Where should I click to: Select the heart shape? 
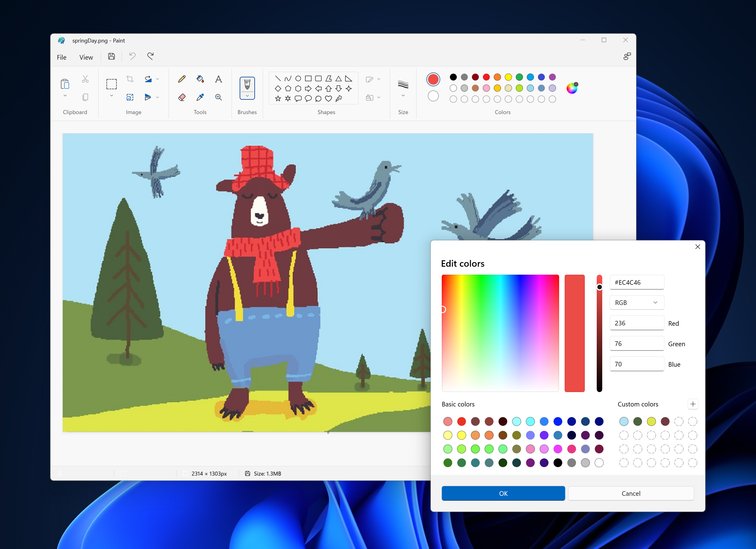coord(328,98)
